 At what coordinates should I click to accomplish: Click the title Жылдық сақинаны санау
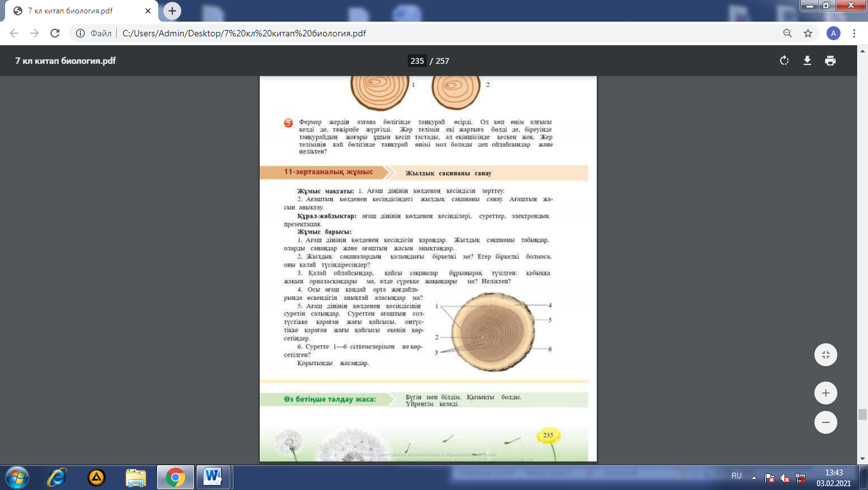click(x=449, y=173)
